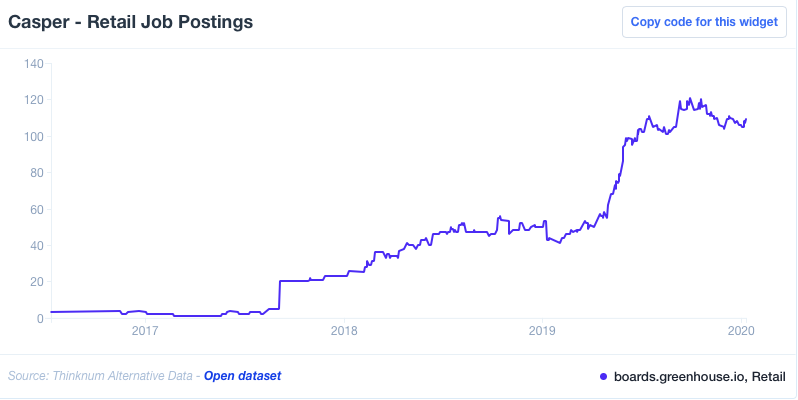Open the 'Open dataset' link
Viewport: 798px width, 400px height.
click(242, 376)
